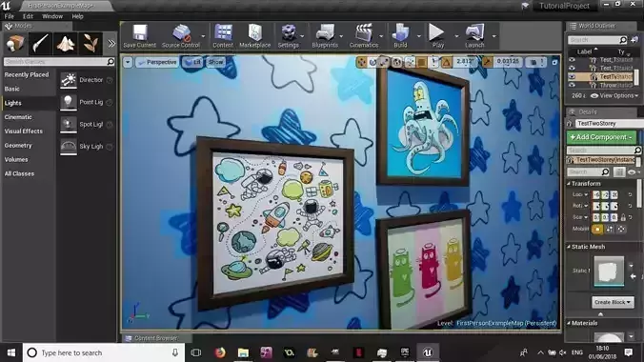Click the Lit view mode button

(x=193, y=62)
